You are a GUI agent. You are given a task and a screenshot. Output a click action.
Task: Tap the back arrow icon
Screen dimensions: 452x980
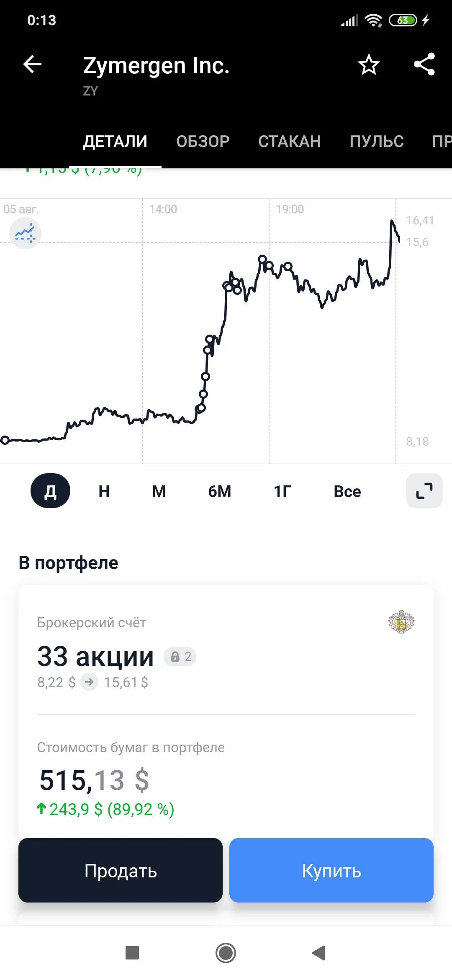(32, 64)
